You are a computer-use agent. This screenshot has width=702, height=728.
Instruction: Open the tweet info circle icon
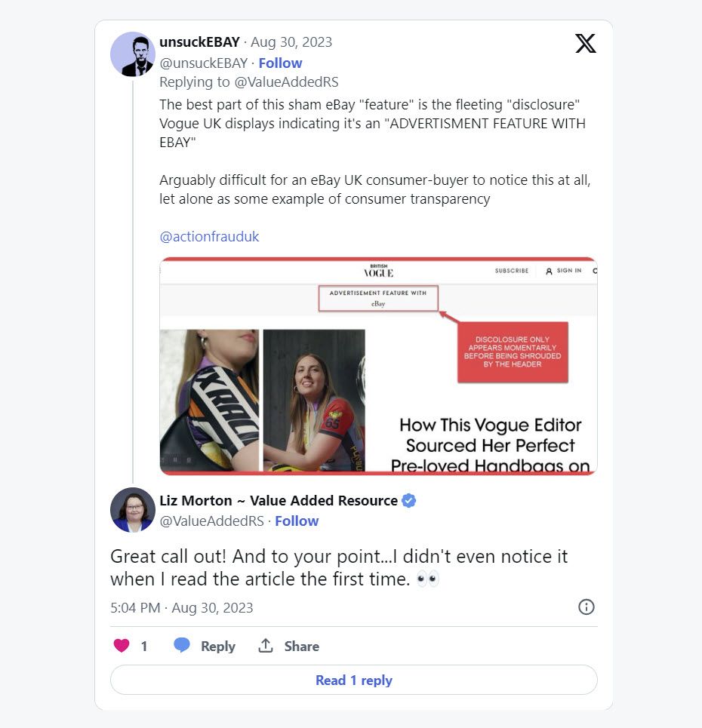(x=586, y=607)
